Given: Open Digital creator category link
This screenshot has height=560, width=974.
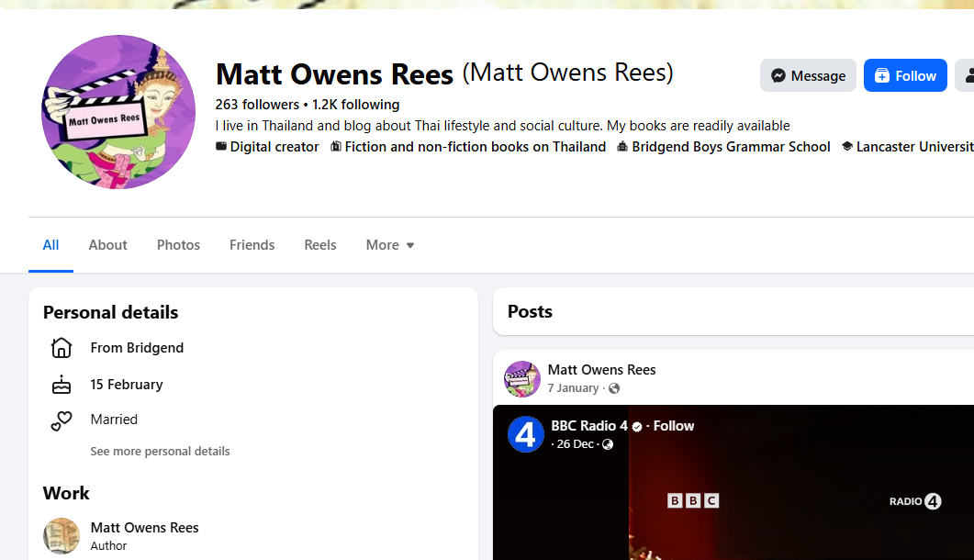Looking at the screenshot, I should pos(274,147).
